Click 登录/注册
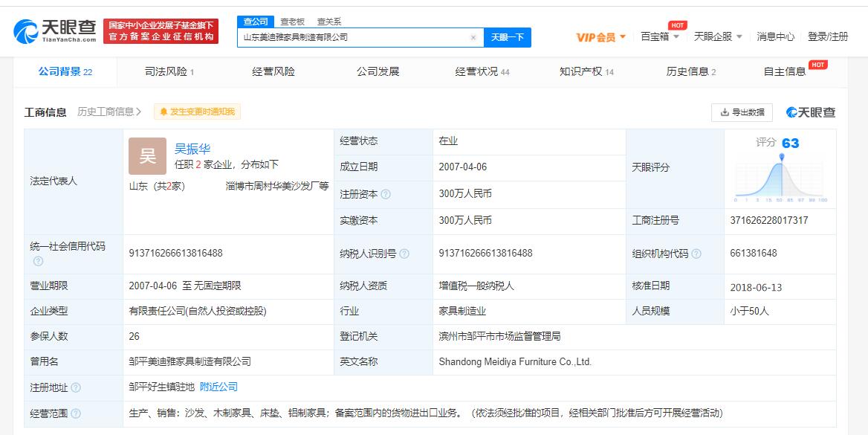 tap(828, 36)
